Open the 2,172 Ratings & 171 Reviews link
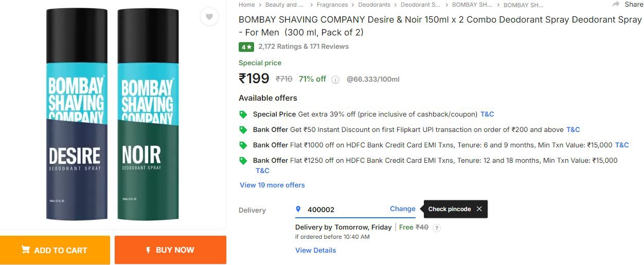Viewport: 644px width, 265px height. click(303, 46)
